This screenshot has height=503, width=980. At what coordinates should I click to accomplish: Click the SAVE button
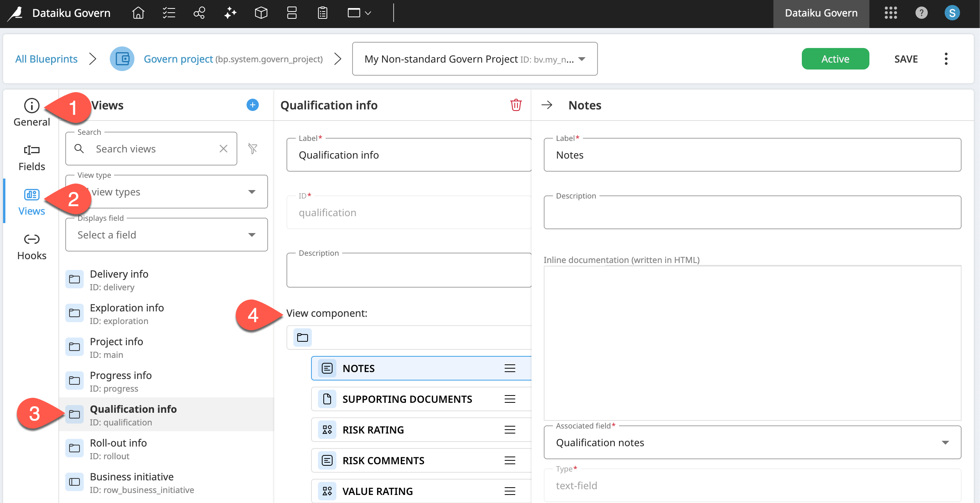point(906,59)
